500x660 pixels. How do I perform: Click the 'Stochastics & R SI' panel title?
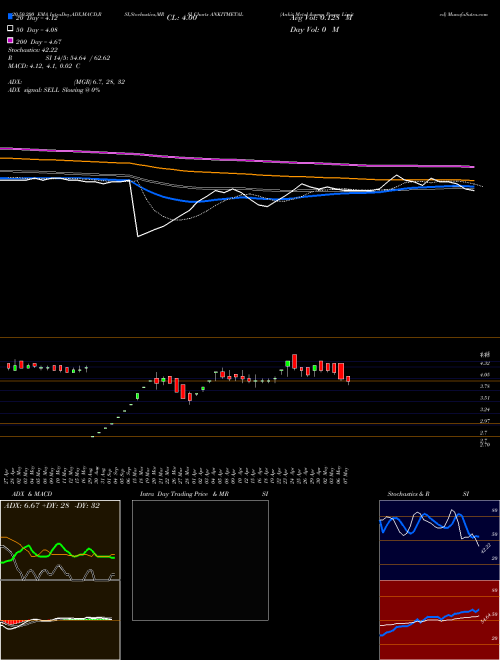point(428,494)
